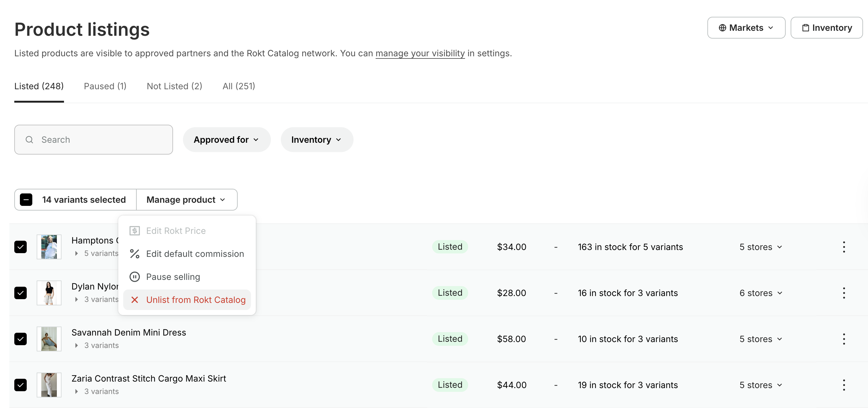Open the manage your visibility link

pos(420,53)
